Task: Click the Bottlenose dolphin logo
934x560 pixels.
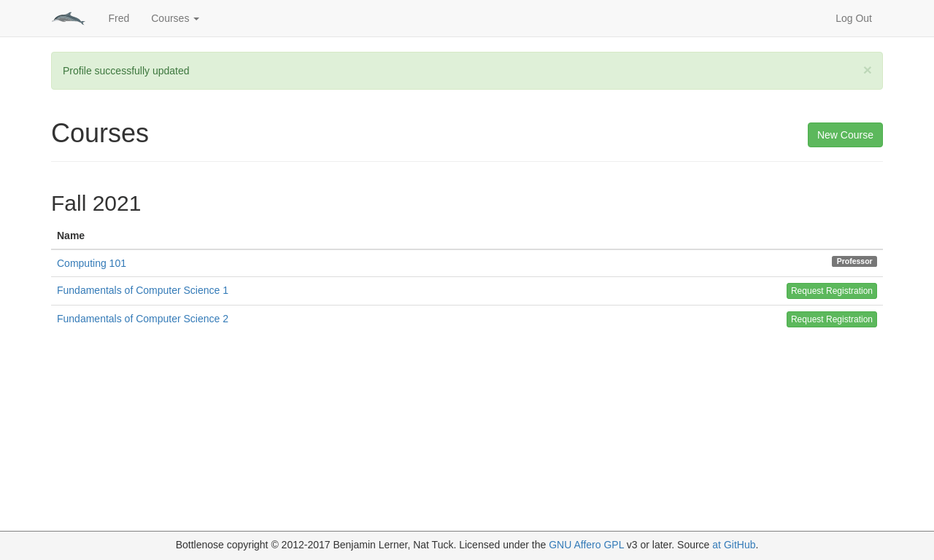Action: 68,18
